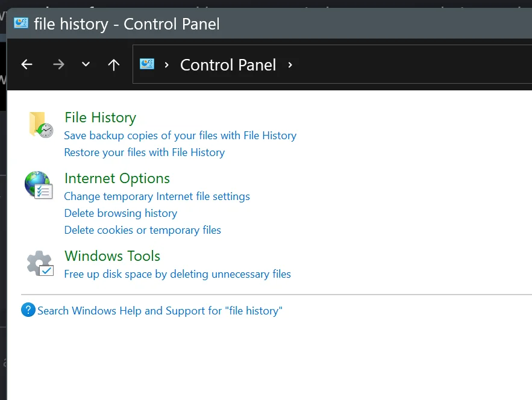The height and width of the screenshot is (400, 532).
Task: Open Save backup copies of your files link
Action: [180, 136]
